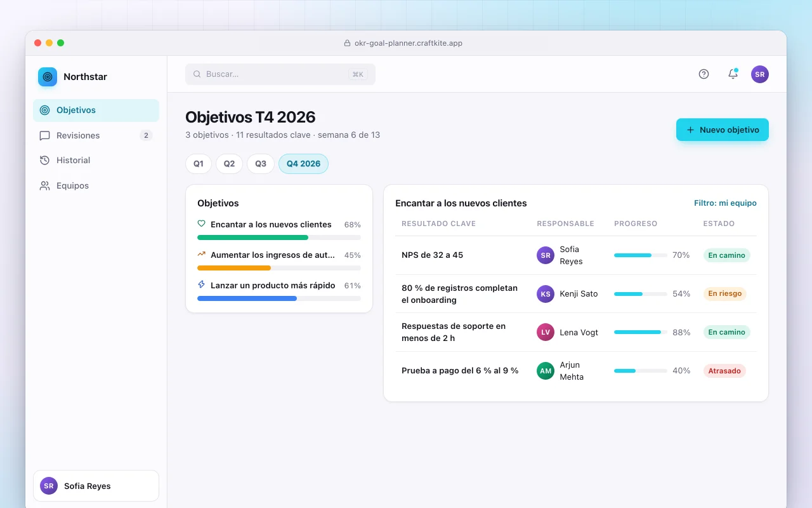
Task: Click the Respuestas de soporte en menos de 2 h text
Action: (x=454, y=332)
